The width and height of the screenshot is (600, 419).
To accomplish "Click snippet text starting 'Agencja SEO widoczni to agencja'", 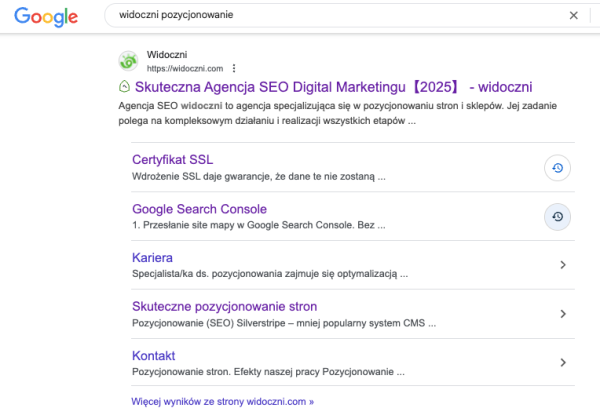I will click(338, 113).
